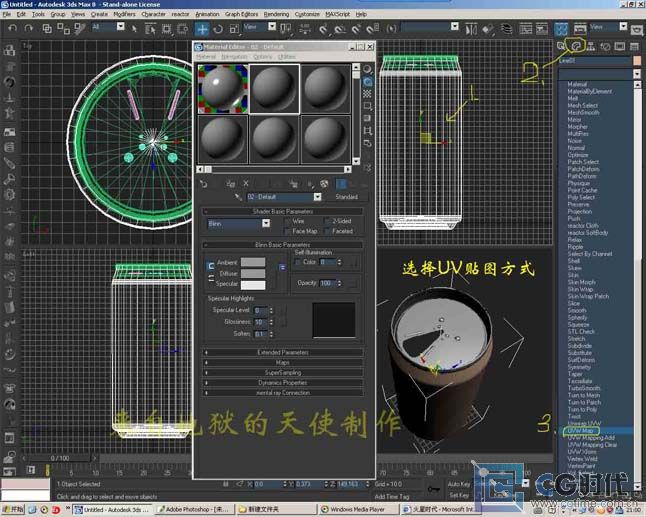Screen dimensions: 646x517
Task: Select the Select and Rotate tool
Action: pyautogui.click(x=218, y=29)
